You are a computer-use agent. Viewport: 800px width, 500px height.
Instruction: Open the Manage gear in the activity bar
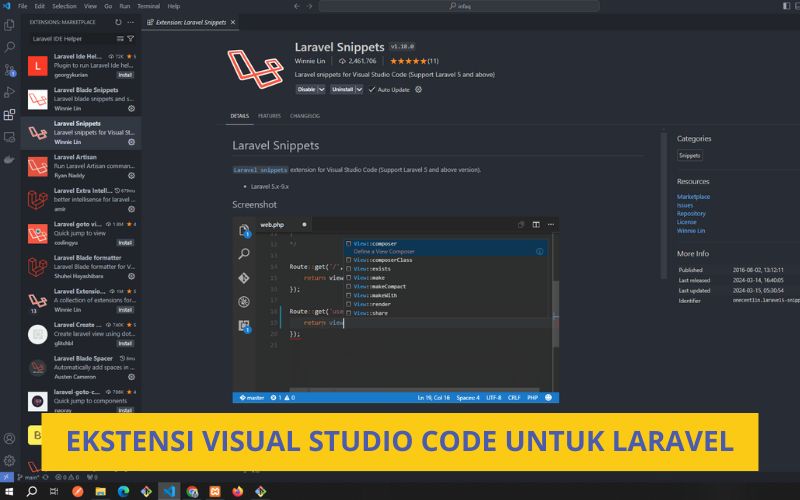click(x=9, y=461)
